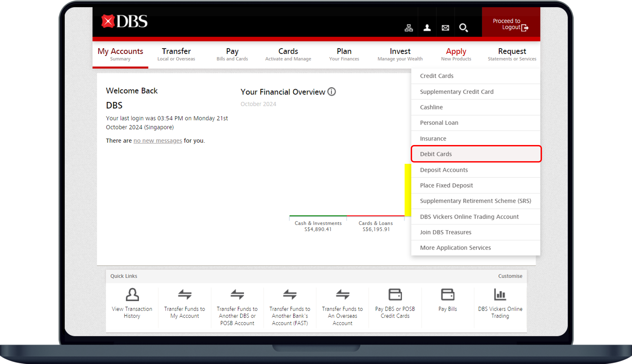Open the Cards Activate and Manage menu
The width and height of the screenshot is (632, 364).
click(288, 54)
